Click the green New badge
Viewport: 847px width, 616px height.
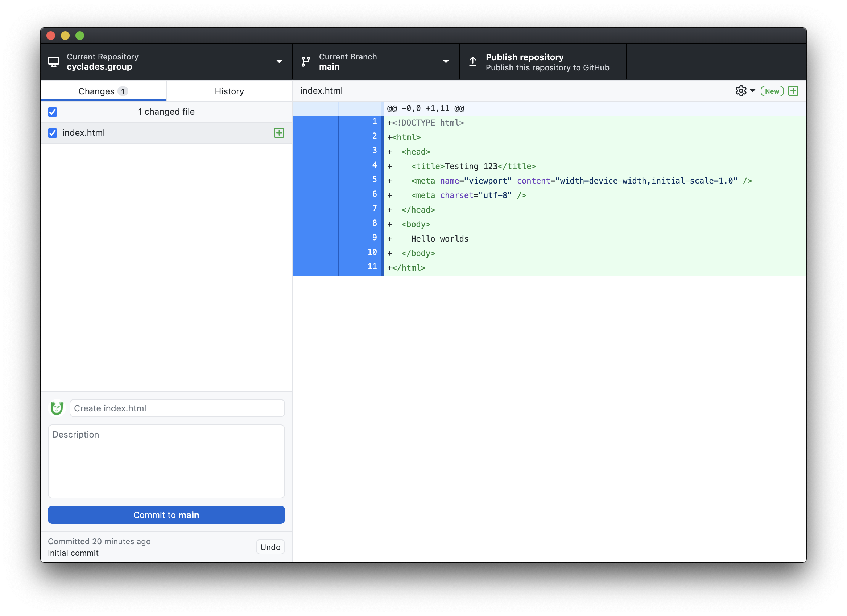click(772, 91)
